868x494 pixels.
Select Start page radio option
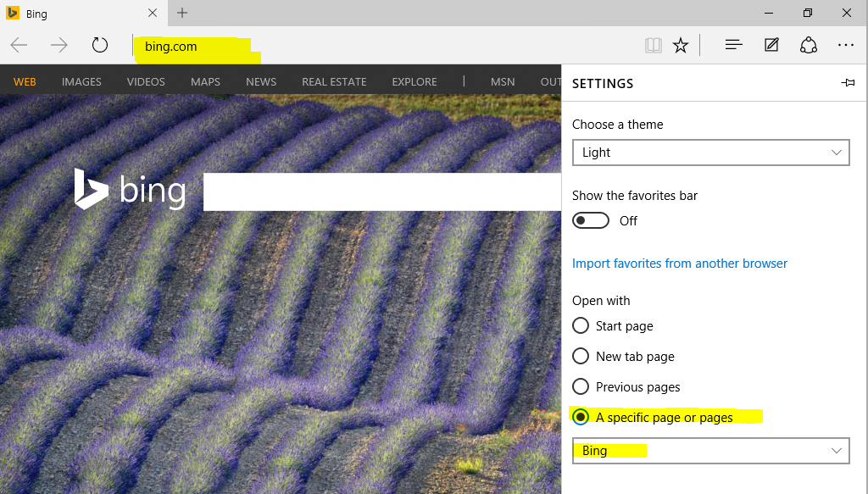click(x=580, y=326)
